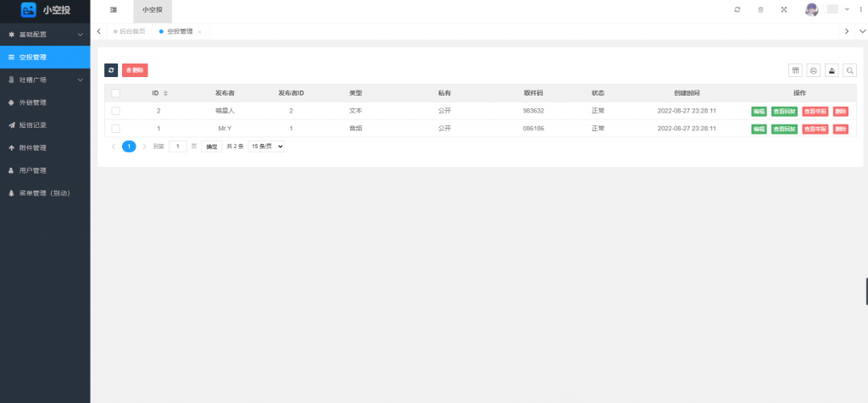Delete row ID 2 with 删除 button
The image size is (868, 403).
(840, 111)
